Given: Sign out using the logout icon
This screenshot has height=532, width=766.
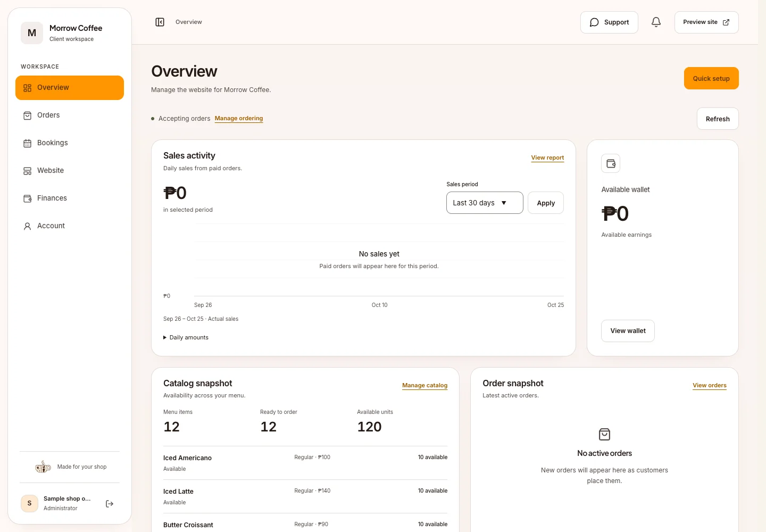Looking at the screenshot, I should pos(110,504).
